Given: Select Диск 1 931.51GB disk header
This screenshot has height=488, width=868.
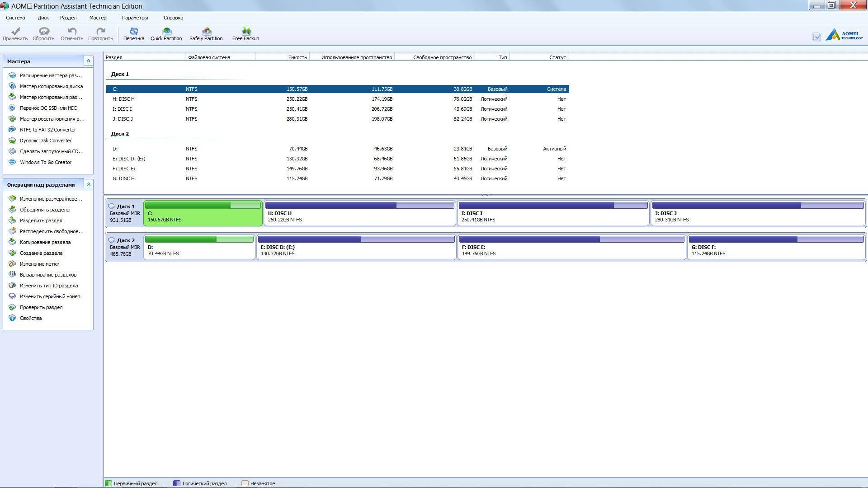Looking at the screenshot, I should point(124,213).
